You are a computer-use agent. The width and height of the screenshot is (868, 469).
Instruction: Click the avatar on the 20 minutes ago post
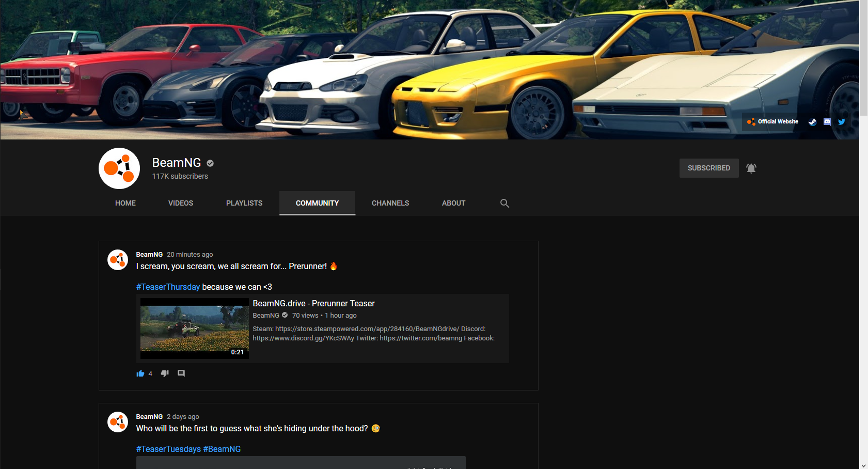click(x=118, y=260)
